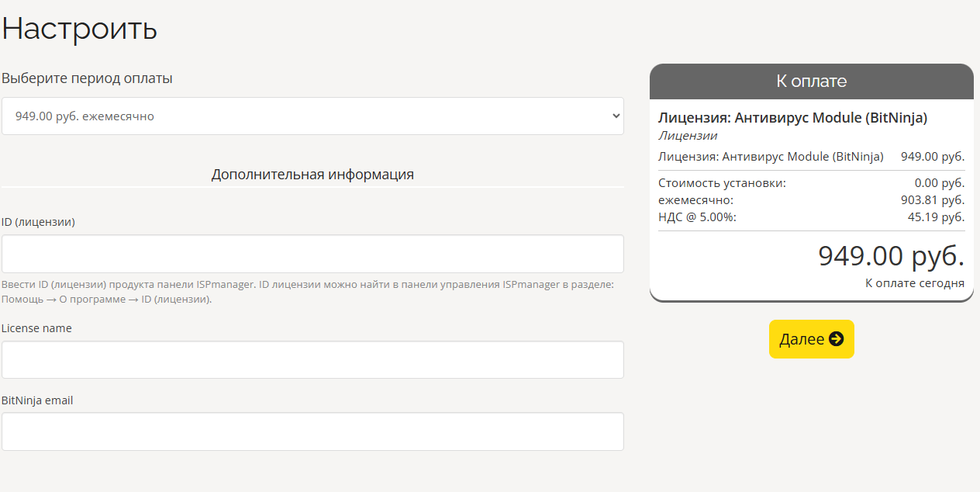Click the К оплате сегодня caption
This screenshot has height=492, width=980.
tap(915, 283)
